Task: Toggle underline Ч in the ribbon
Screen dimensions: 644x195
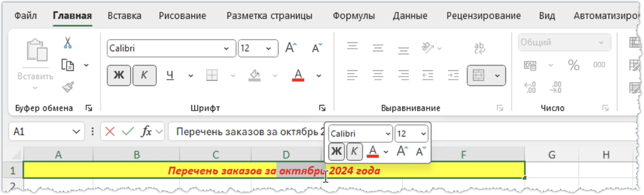Action: (170, 76)
